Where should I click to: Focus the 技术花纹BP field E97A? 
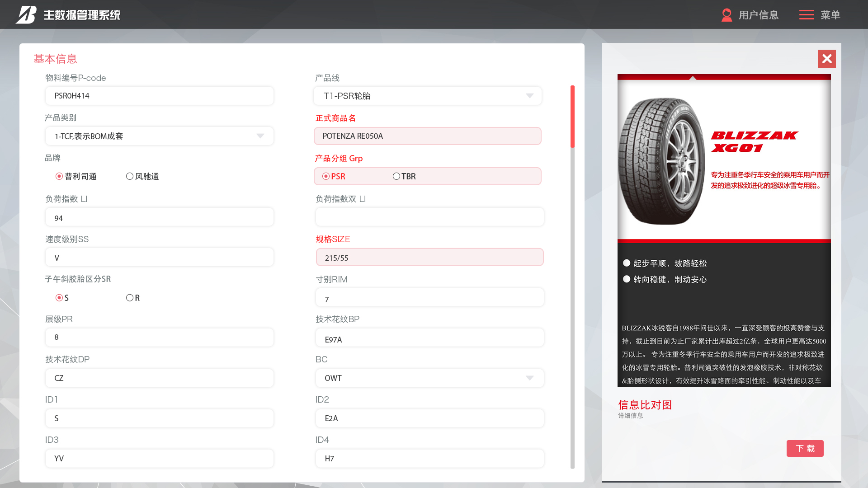tap(430, 338)
